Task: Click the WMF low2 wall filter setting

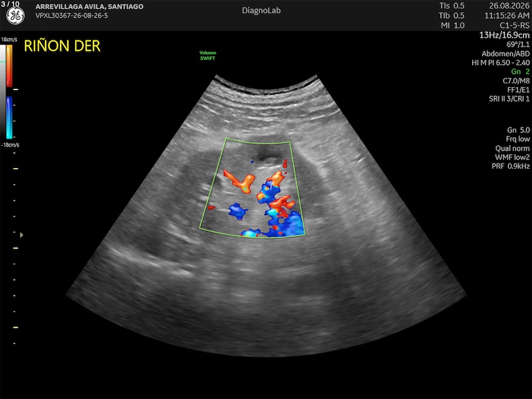Action: coord(512,157)
